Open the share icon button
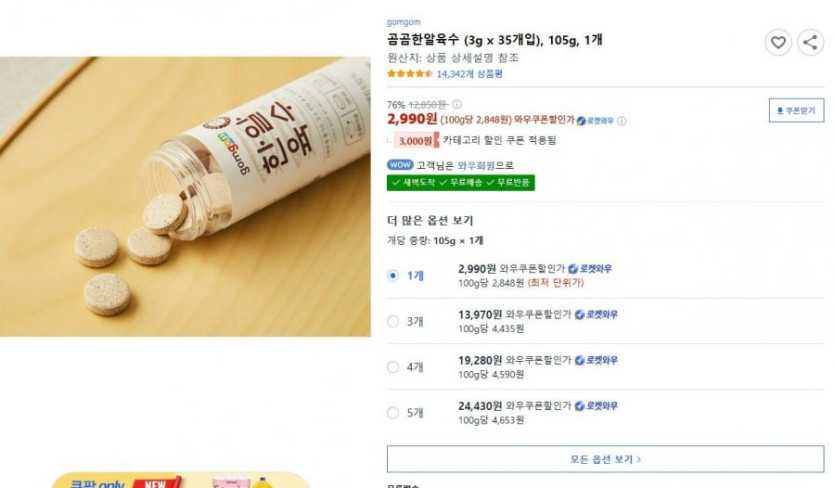Image resolution: width=835 pixels, height=488 pixels. click(x=810, y=42)
